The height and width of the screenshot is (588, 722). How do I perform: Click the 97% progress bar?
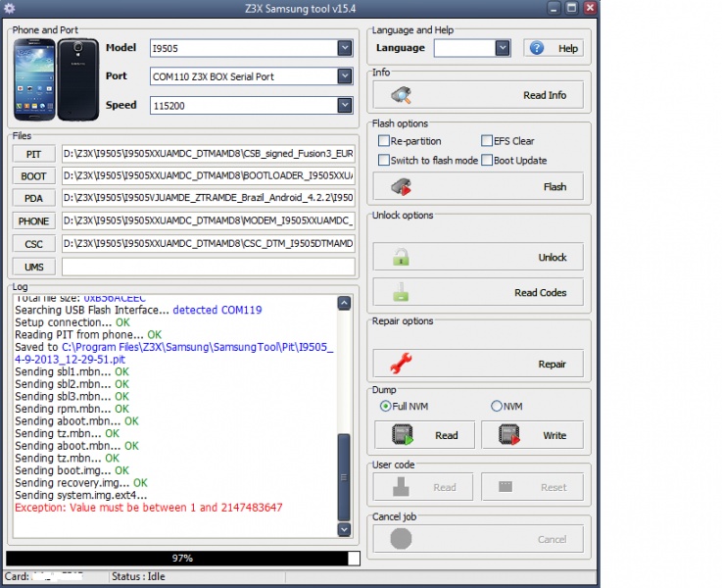point(183,558)
